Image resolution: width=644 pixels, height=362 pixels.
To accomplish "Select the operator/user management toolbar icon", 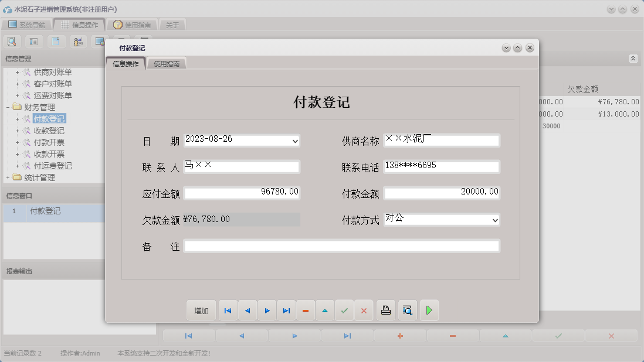I will coord(77,42).
